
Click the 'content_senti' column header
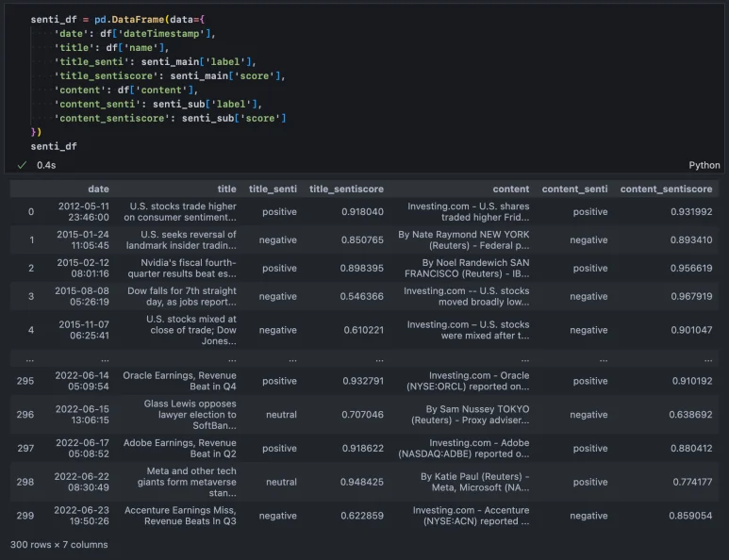[x=574, y=189]
